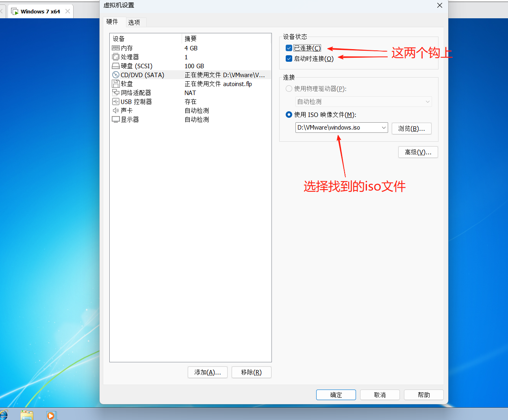Open the 自动检测 physical drive dropdown
Screen dimensions: 508x420
point(364,102)
